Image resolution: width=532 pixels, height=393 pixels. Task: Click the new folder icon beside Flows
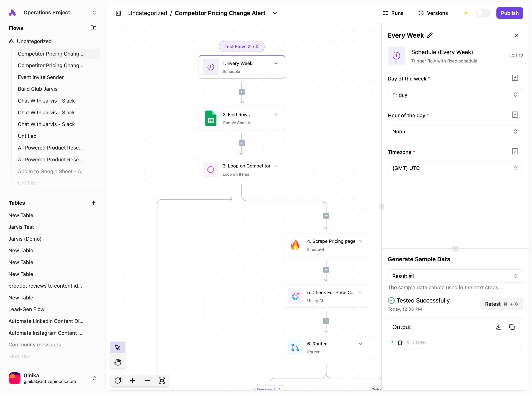(93, 28)
